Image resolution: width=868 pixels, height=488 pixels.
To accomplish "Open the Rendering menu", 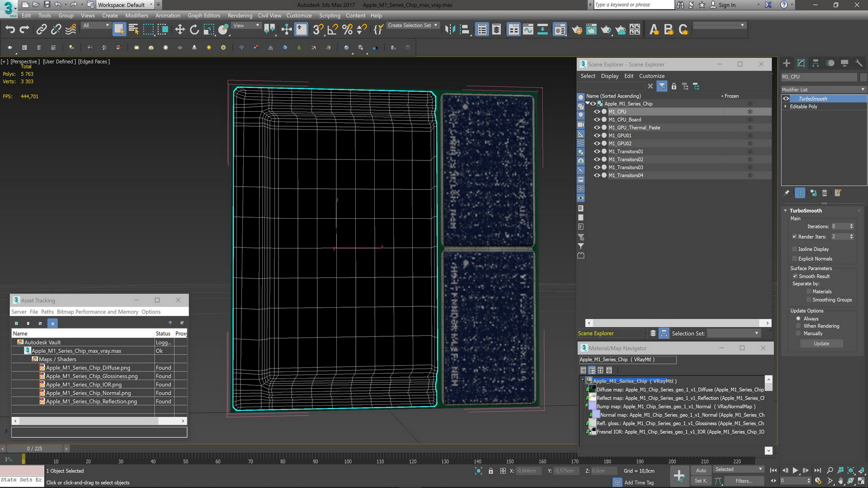I will click(x=240, y=15).
